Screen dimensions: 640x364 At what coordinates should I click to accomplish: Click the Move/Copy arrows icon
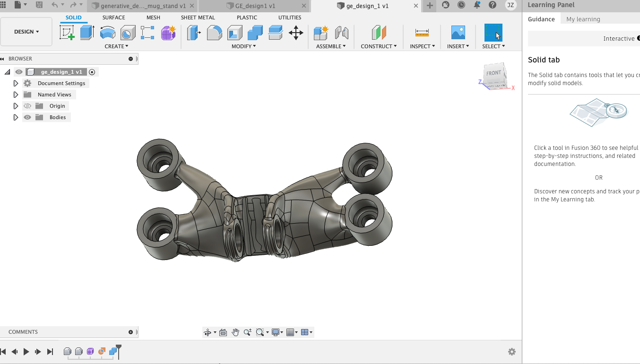(x=296, y=33)
